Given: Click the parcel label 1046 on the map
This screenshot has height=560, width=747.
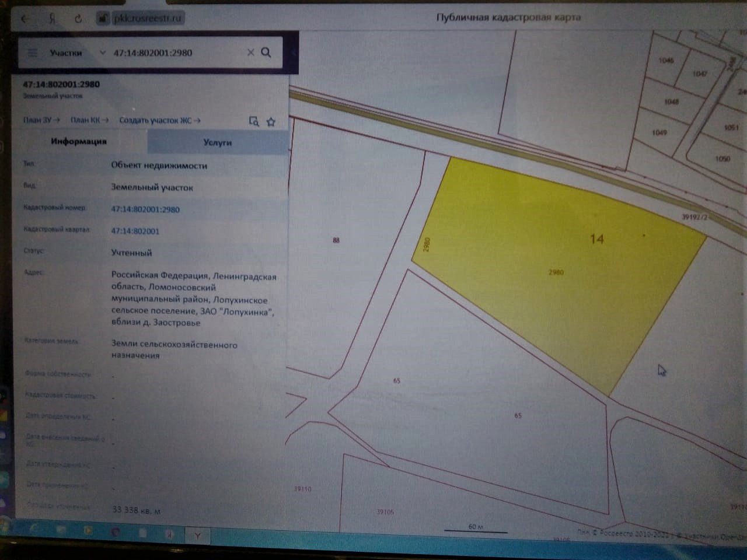Looking at the screenshot, I should (x=666, y=60).
